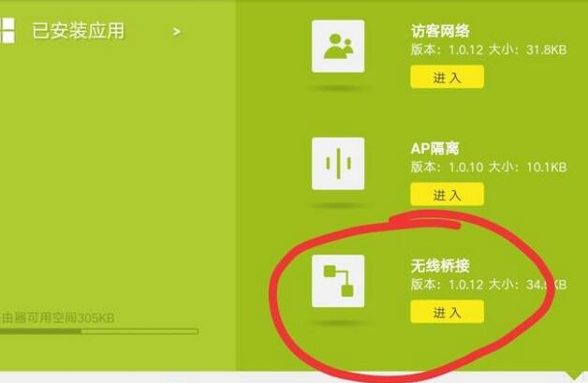
Task: Click the 访客网络 people icon
Action: click(x=338, y=46)
